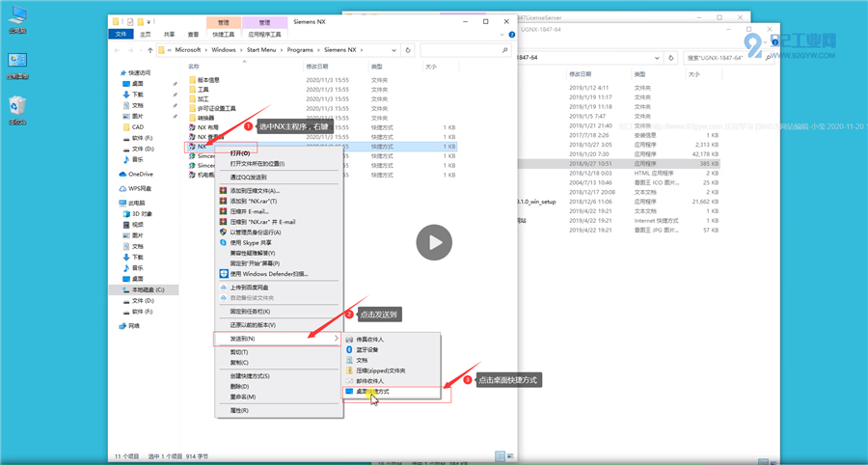The width and height of the screenshot is (868, 465).
Task: Switch to the 查看 ribbon tab
Action: click(193, 35)
